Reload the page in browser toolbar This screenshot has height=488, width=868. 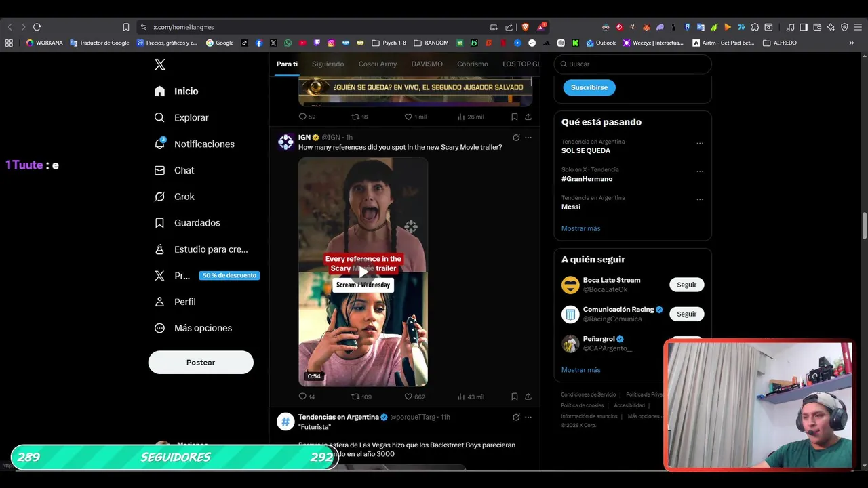click(x=37, y=27)
